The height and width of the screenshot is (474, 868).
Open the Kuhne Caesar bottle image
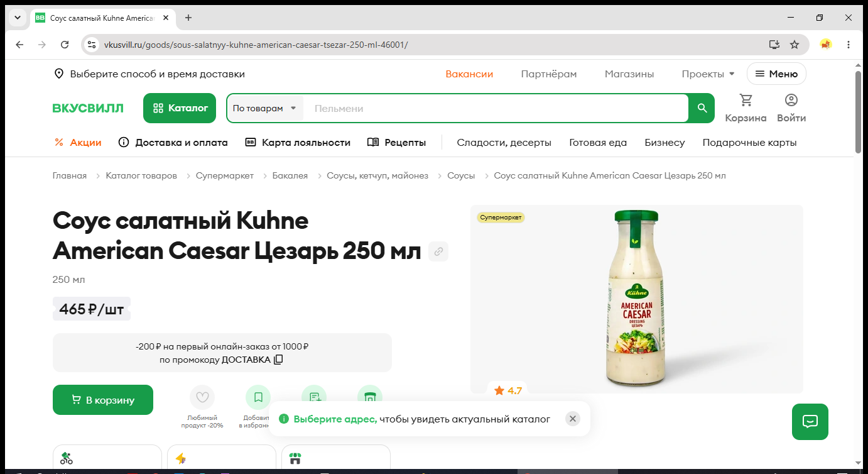[636, 299]
